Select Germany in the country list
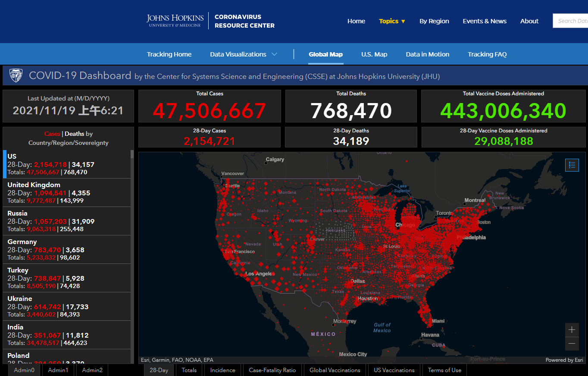Image resolution: width=588 pixels, height=376 pixels. pos(67,250)
